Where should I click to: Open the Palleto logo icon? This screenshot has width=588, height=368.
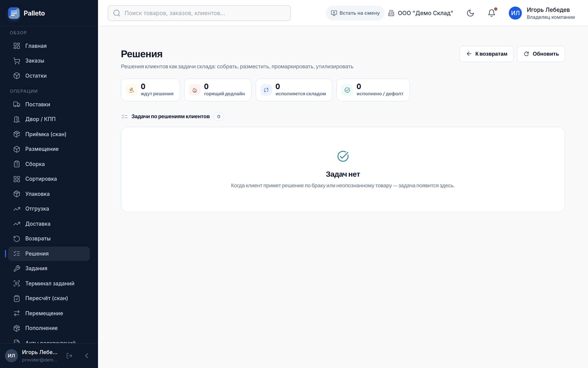pos(14,13)
